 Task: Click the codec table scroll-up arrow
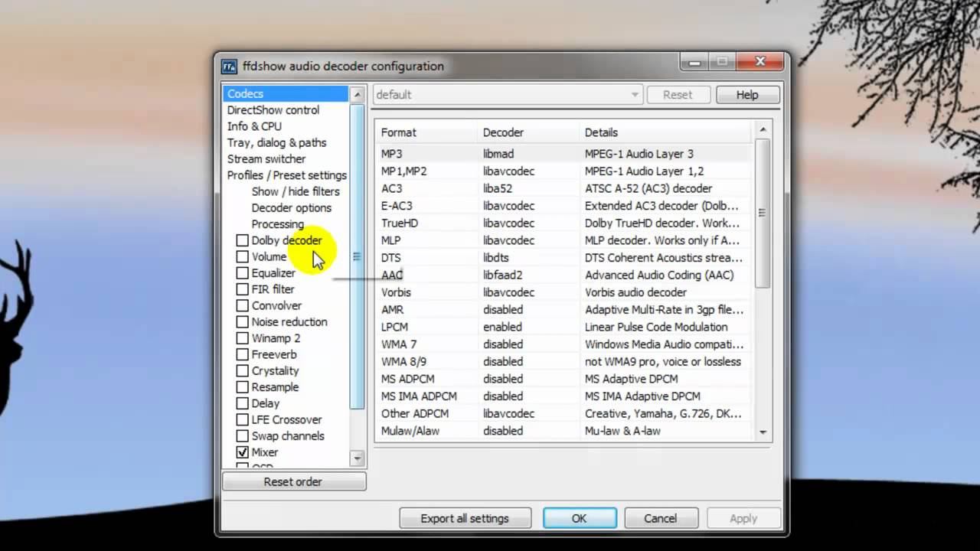pyautogui.click(x=763, y=129)
